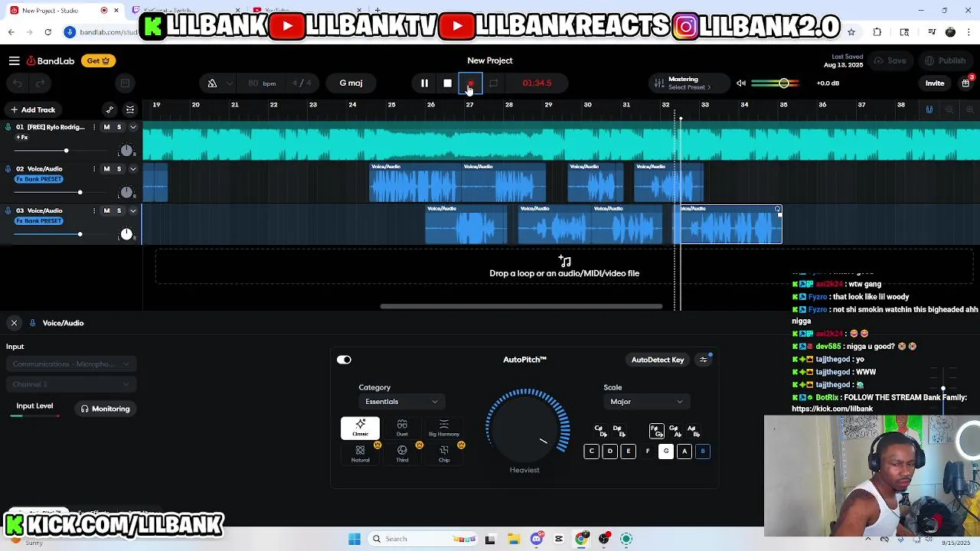
Task: Pause playback
Action: [x=424, y=83]
